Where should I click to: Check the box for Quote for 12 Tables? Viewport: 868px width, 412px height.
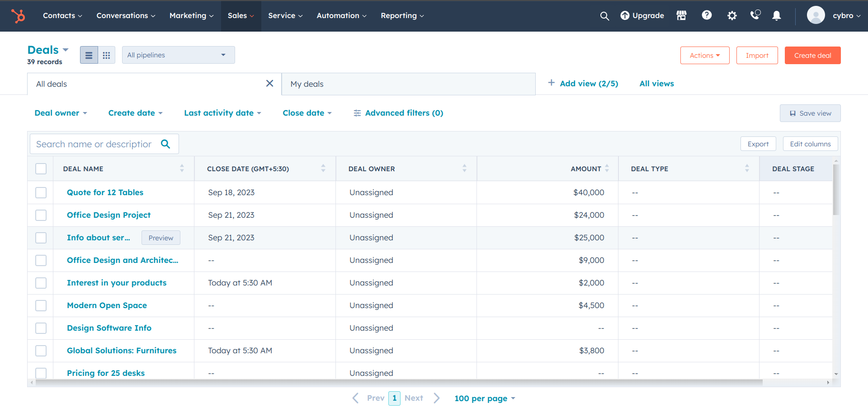point(41,192)
